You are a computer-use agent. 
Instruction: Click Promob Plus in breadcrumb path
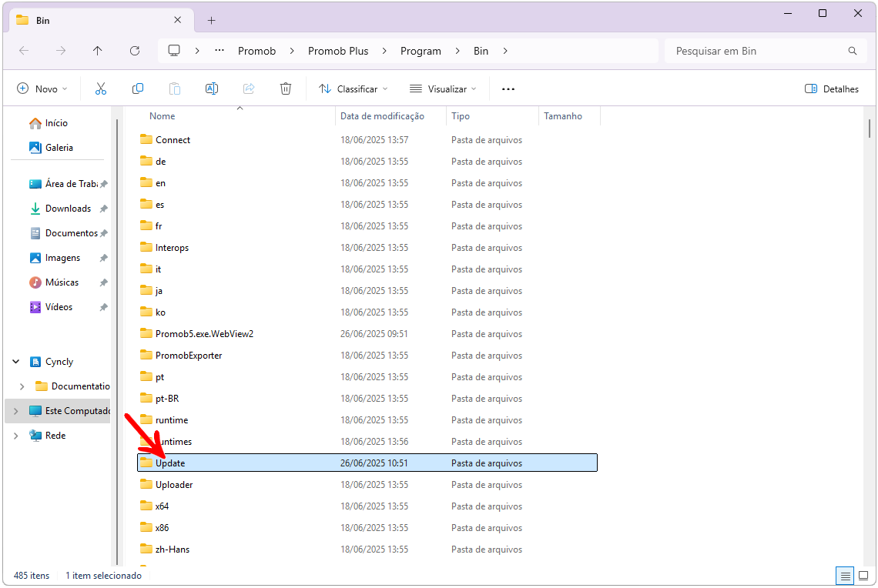tap(338, 51)
